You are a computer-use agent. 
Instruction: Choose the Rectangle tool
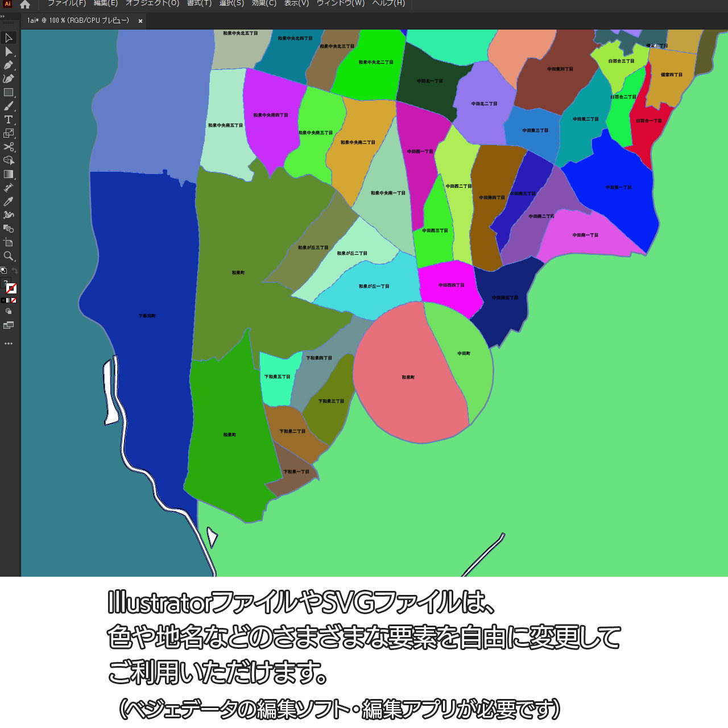9,92
